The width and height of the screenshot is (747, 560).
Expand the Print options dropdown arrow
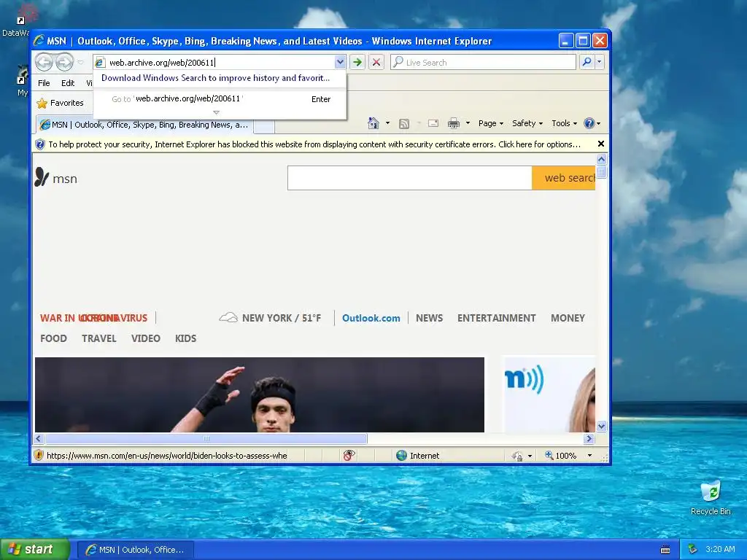[x=468, y=123]
